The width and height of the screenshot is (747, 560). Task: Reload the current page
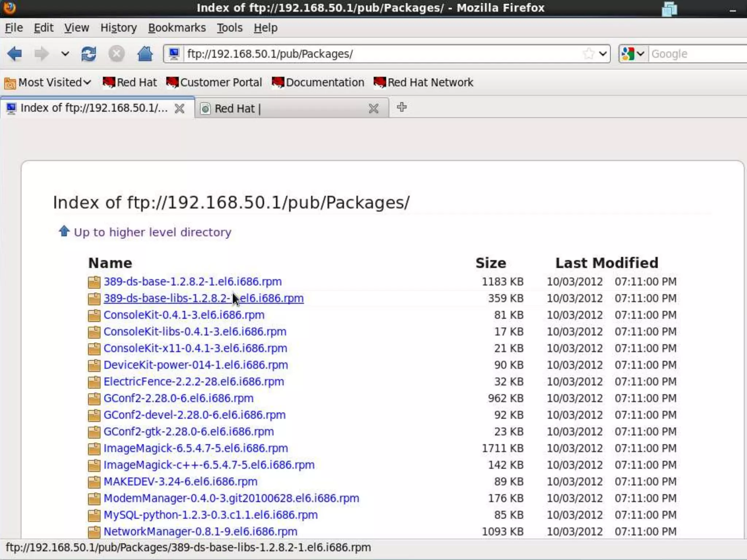pyautogui.click(x=89, y=54)
